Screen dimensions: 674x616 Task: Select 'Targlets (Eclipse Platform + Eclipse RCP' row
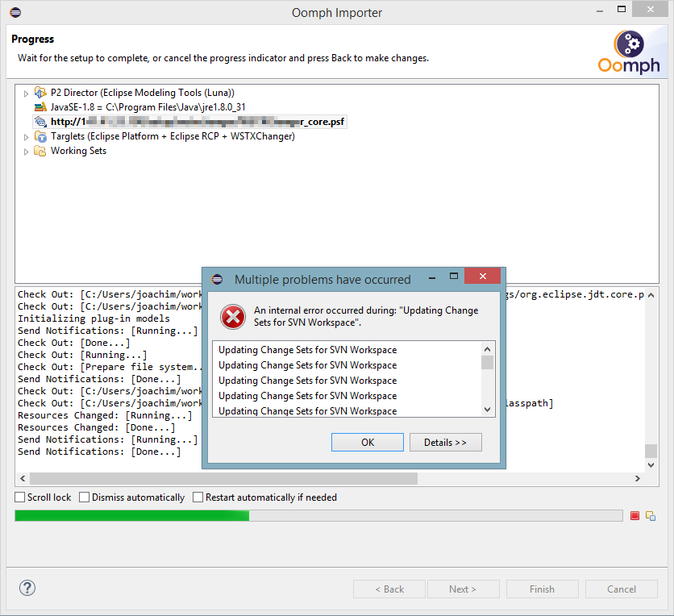[x=173, y=136]
